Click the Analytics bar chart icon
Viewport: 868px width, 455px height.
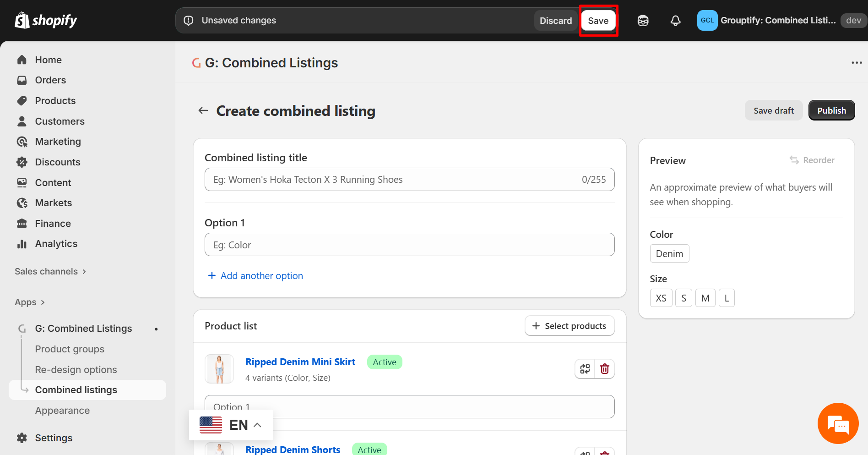(x=22, y=244)
